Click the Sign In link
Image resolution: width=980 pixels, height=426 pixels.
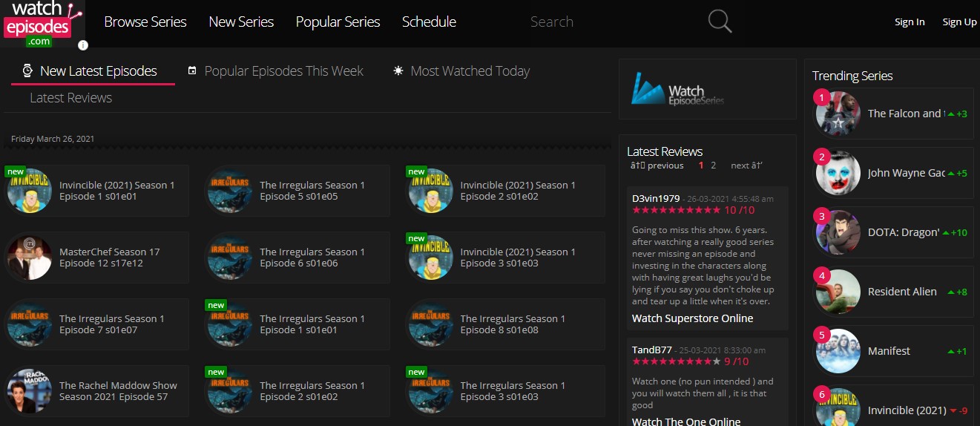(x=910, y=22)
